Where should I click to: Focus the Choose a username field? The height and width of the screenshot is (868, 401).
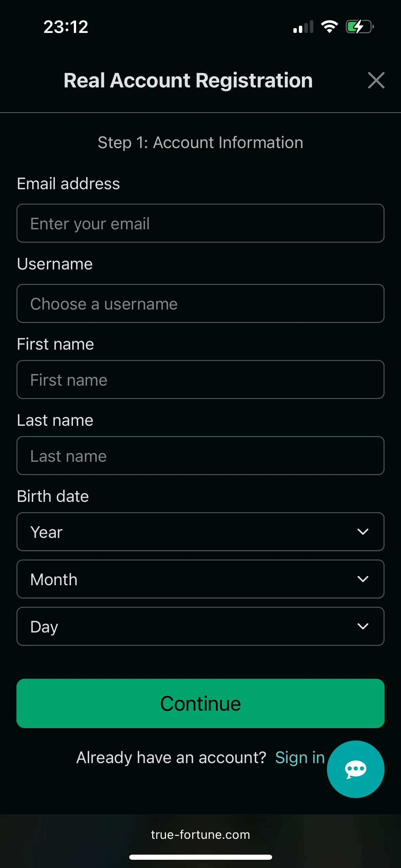tap(200, 303)
